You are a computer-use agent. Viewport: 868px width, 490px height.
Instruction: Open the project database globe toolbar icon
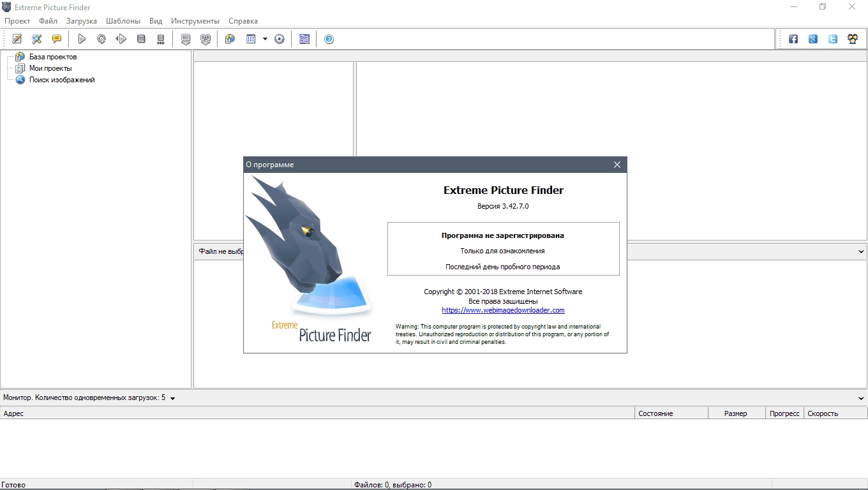click(x=230, y=39)
